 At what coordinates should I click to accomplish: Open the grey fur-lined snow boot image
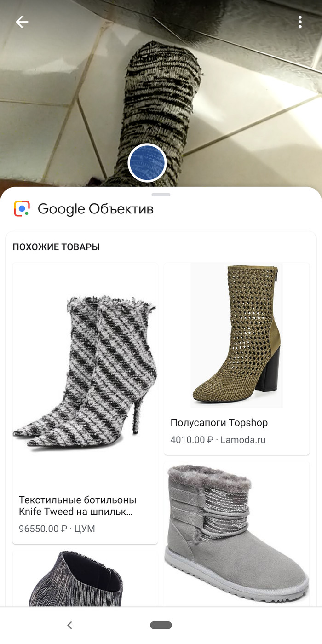click(236, 535)
